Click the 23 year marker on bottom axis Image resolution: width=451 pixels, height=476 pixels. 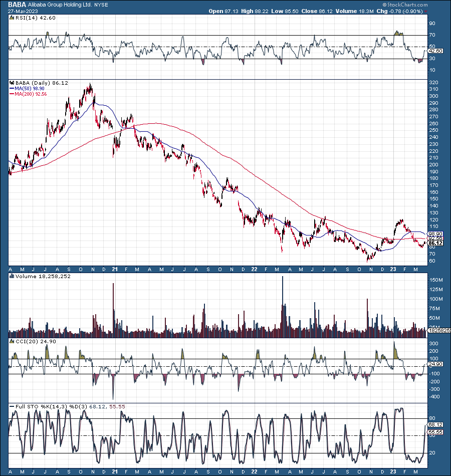pyautogui.click(x=393, y=472)
